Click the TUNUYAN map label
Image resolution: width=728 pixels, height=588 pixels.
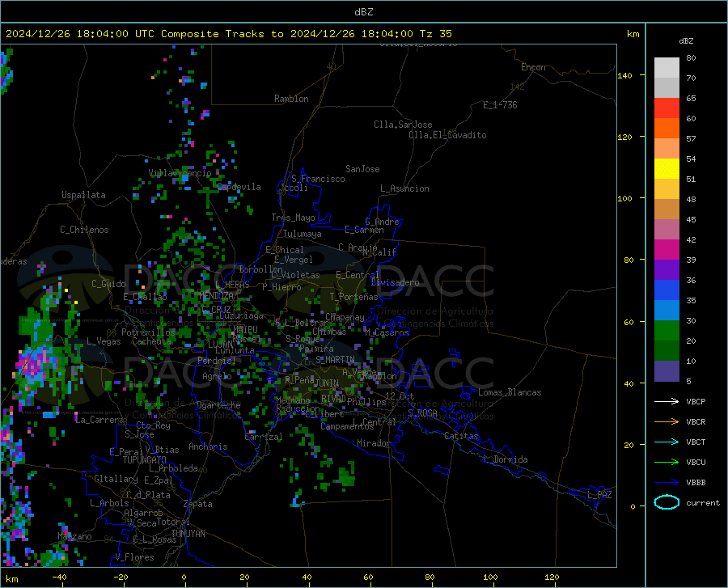(188, 534)
